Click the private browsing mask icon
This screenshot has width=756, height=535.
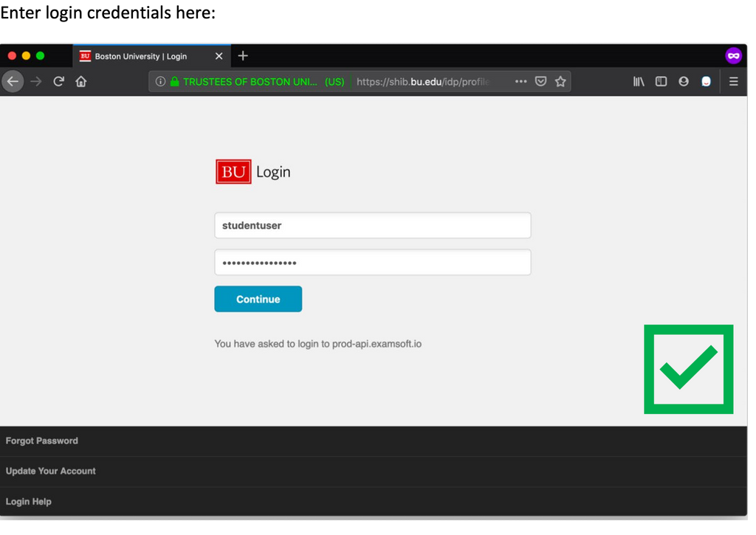pos(734,56)
